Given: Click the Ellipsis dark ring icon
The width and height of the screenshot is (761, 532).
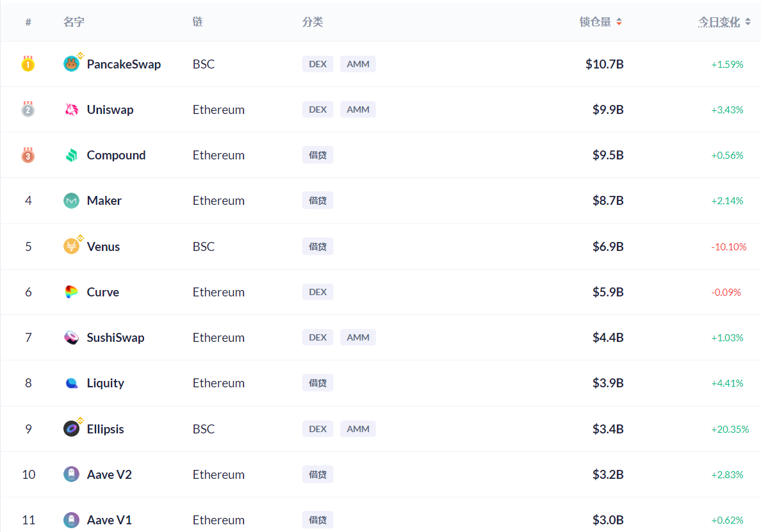Looking at the screenshot, I should pos(71,429).
